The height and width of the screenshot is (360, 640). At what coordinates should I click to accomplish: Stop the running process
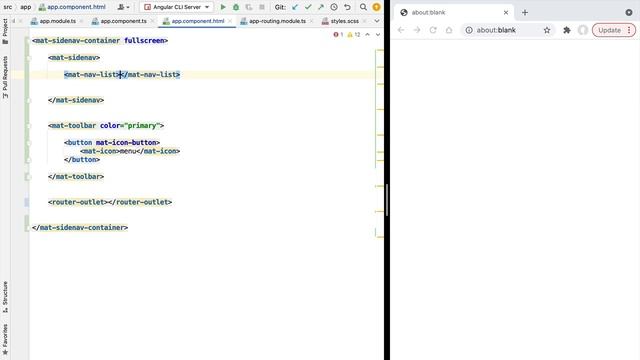262,7
